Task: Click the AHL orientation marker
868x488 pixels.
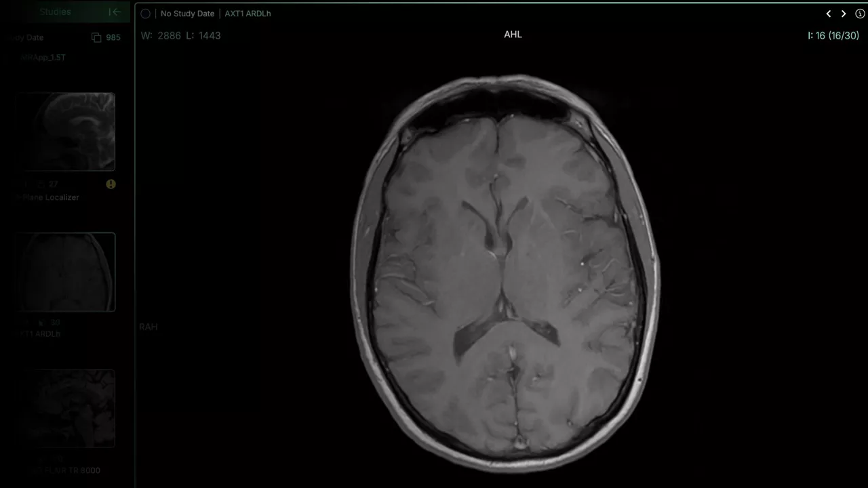Action: click(513, 35)
